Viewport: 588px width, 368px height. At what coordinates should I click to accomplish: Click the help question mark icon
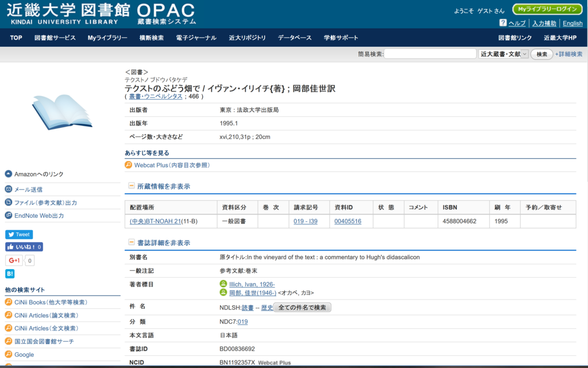[x=503, y=23]
